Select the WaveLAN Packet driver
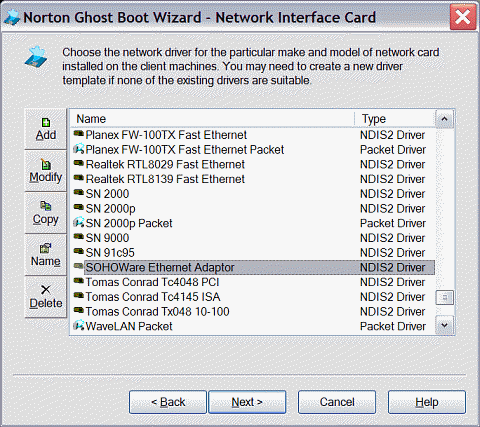This screenshot has height=427, width=480. (253, 326)
